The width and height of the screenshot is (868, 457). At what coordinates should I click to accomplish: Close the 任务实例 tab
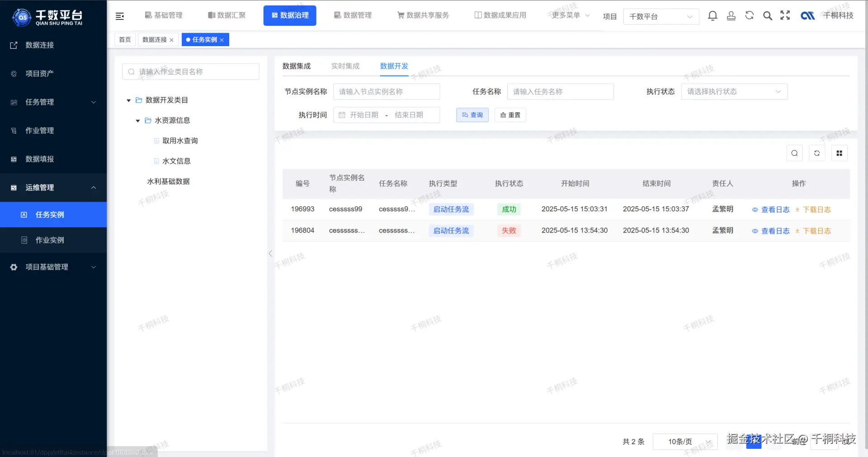point(222,40)
